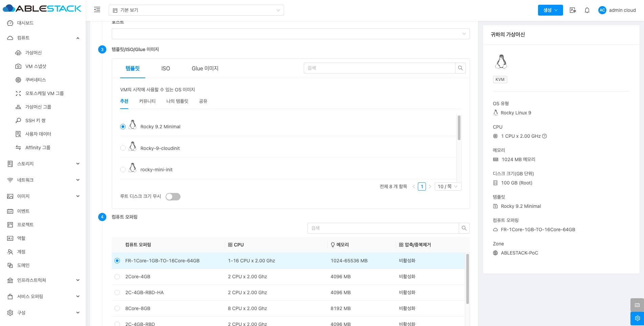Open the 10 per page dropdown
Viewport: 644px width, 326px height.
click(x=447, y=187)
